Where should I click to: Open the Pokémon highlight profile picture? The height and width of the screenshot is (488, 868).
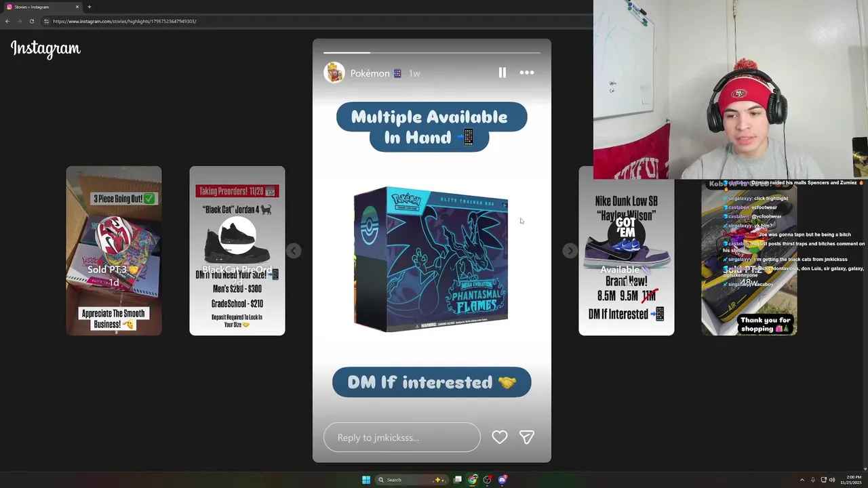[x=334, y=73]
